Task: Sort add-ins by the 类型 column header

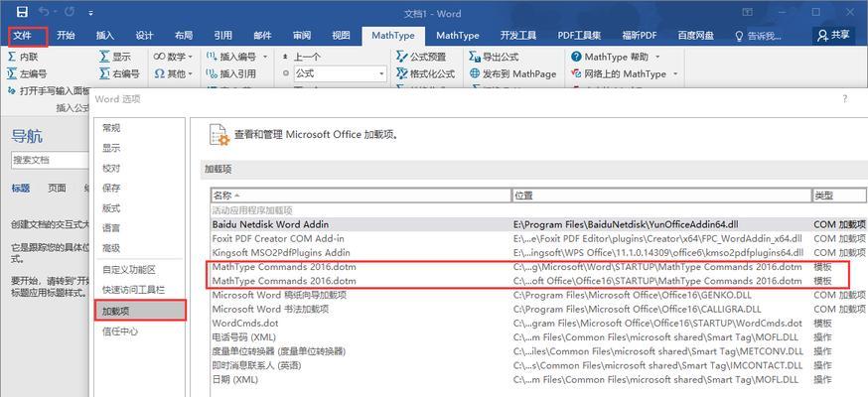Action: (x=838, y=196)
